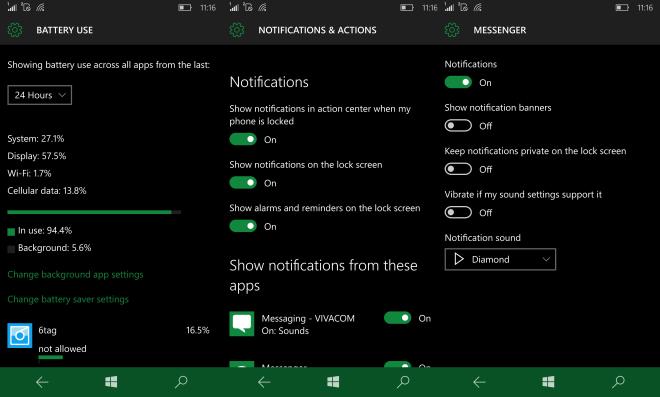
Task: Tap the back arrow on Battery Use screen
Action: pos(42,382)
